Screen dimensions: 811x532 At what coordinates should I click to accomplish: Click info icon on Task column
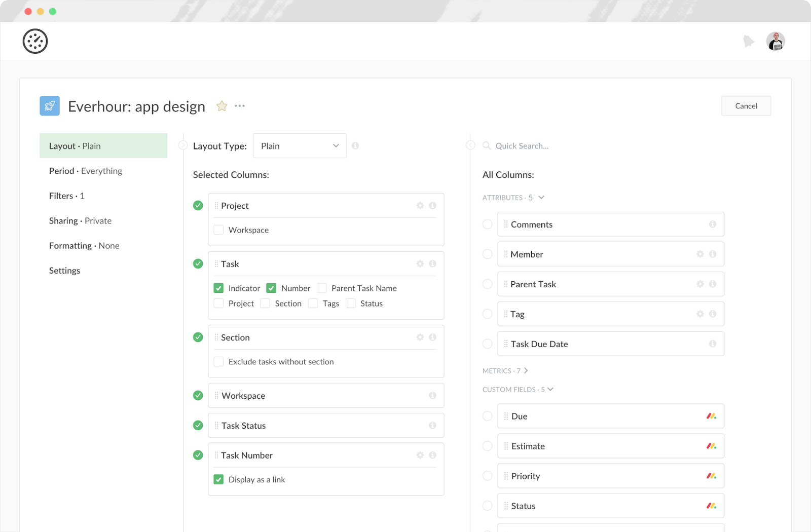pyautogui.click(x=432, y=263)
